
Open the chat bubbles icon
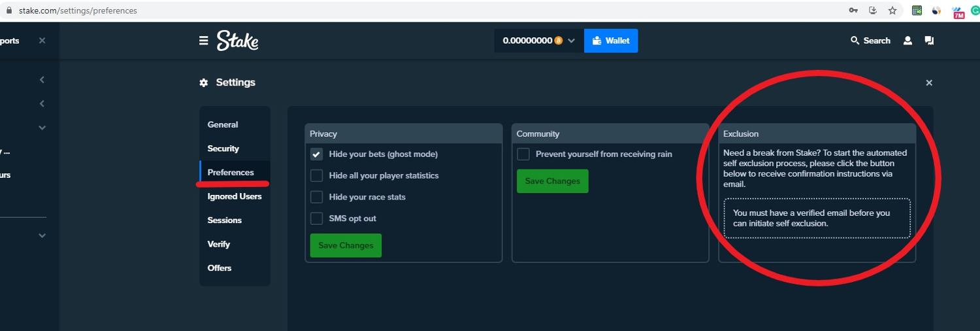coord(929,41)
